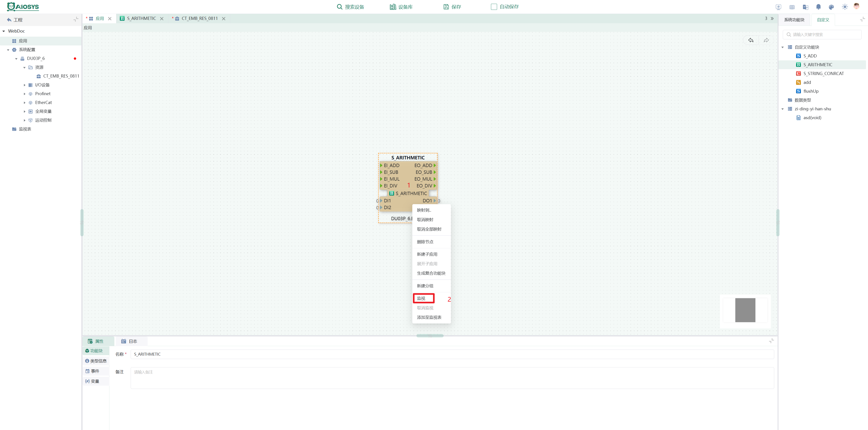Enable the auto-save checkbox
868x430 pixels.
click(x=494, y=7)
